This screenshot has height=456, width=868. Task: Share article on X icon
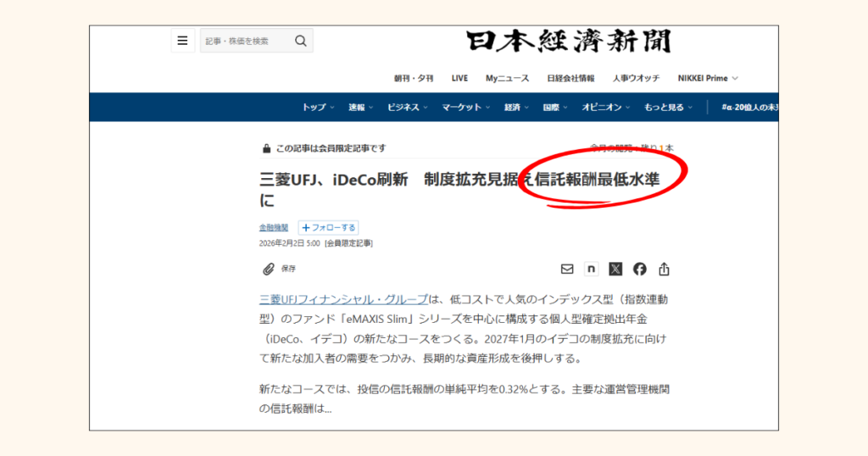click(x=615, y=269)
